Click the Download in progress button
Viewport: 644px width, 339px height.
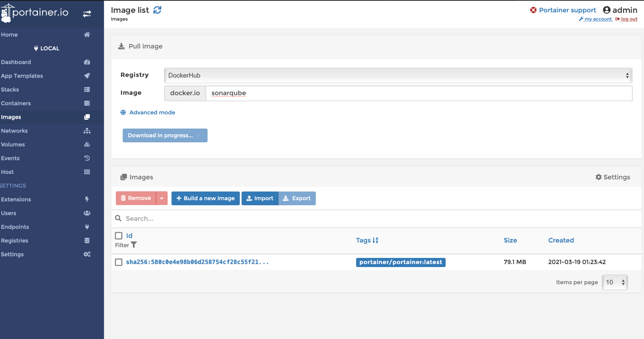[165, 135]
